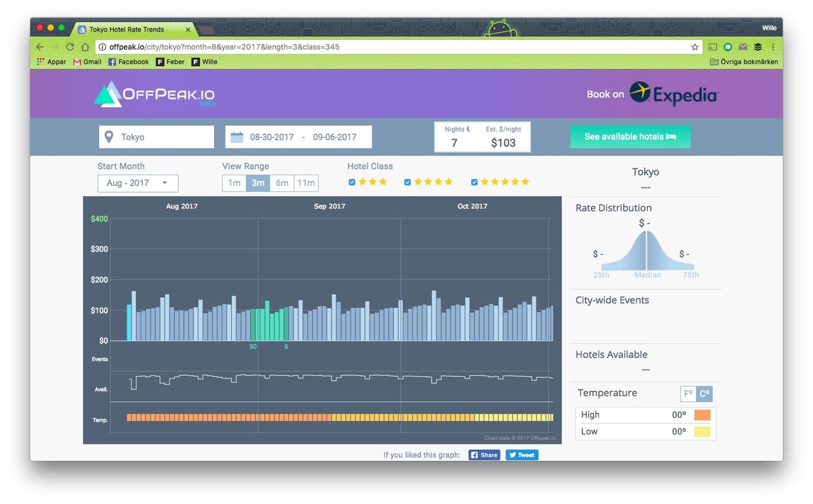The height and width of the screenshot is (504, 813).
Task: Click the calendar icon in date field
Action: (237, 137)
